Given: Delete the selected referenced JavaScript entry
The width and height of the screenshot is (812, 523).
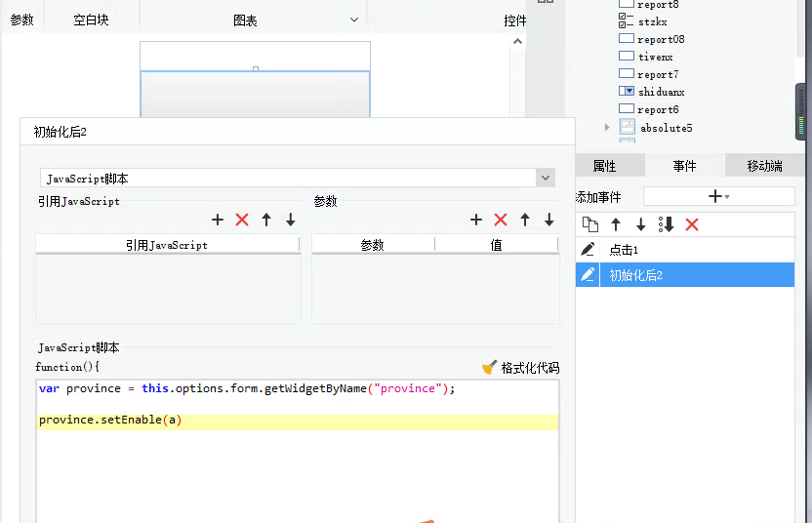Looking at the screenshot, I should click(x=242, y=220).
